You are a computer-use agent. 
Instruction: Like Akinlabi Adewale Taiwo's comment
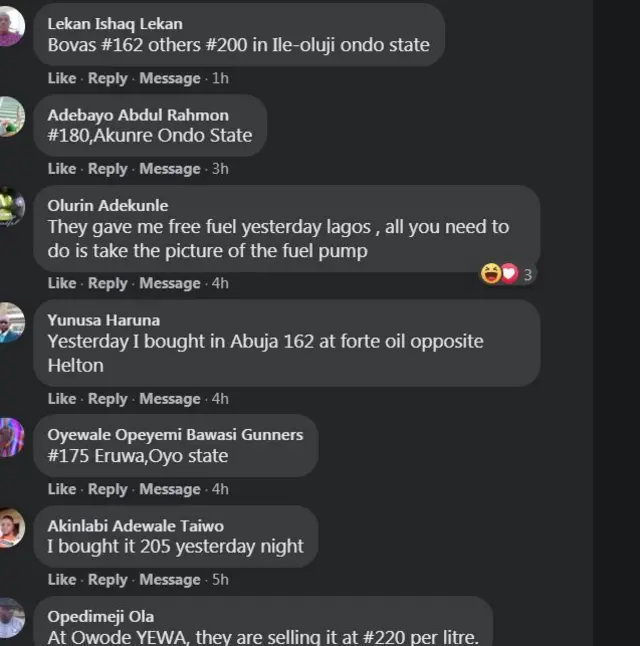click(x=62, y=579)
